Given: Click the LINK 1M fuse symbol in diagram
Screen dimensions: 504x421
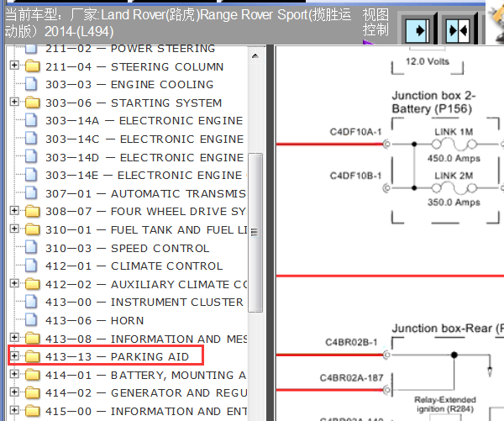Looking at the screenshot, I should (x=454, y=144).
